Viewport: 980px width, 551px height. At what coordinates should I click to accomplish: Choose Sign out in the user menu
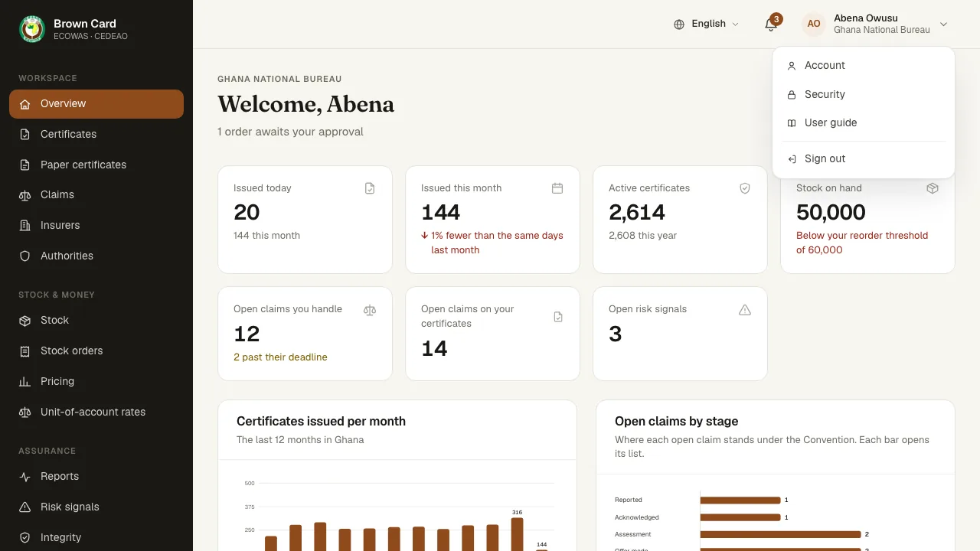click(x=864, y=159)
